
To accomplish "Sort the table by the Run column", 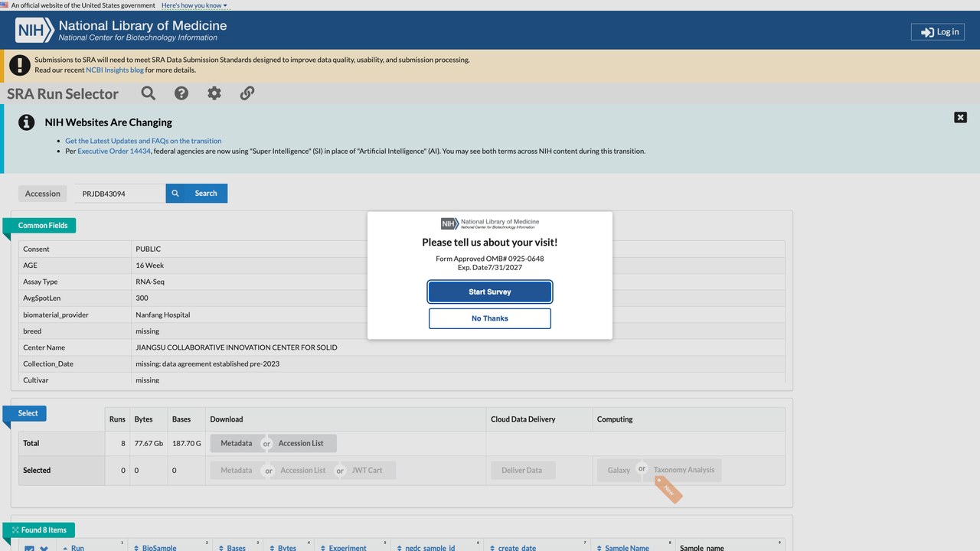I will pos(77,548).
